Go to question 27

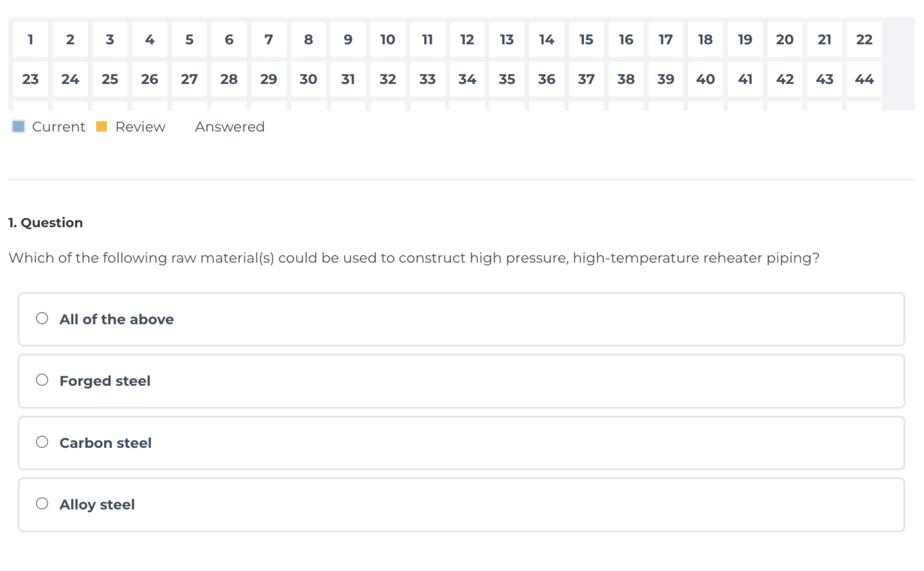189,79
